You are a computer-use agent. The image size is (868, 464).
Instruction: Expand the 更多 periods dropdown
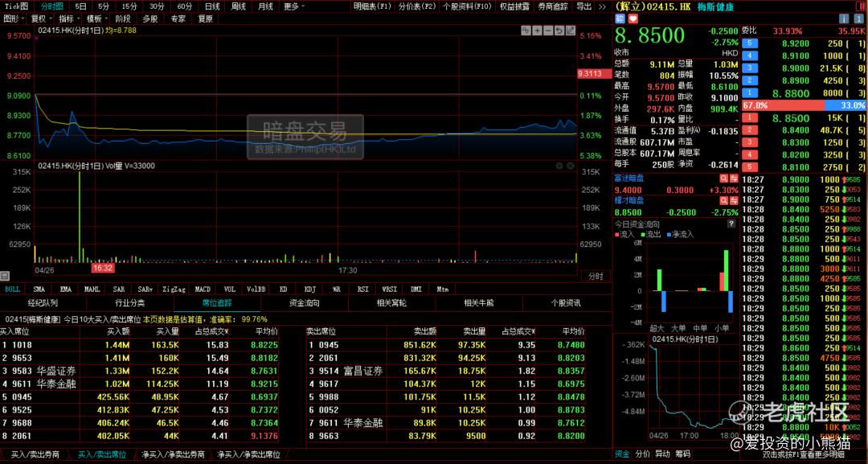[x=294, y=6]
